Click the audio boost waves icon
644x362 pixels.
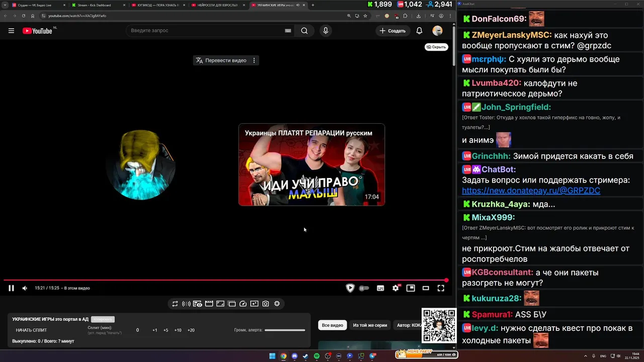186,304
